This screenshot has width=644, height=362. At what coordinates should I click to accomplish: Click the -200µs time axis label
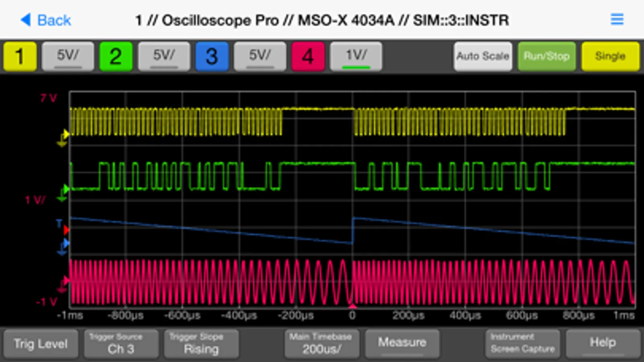point(296,315)
